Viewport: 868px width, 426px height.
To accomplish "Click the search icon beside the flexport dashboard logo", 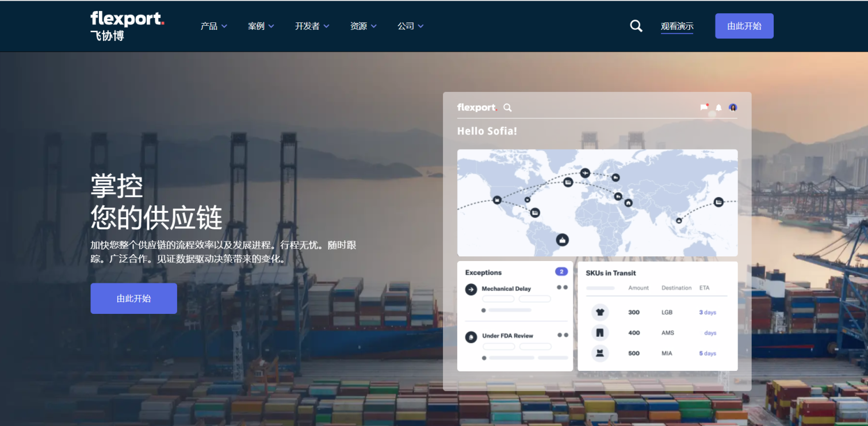I will click(507, 108).
